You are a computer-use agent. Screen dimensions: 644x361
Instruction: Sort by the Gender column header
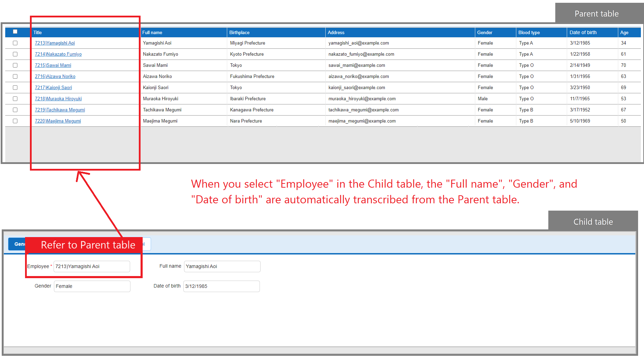pos(495,32)
